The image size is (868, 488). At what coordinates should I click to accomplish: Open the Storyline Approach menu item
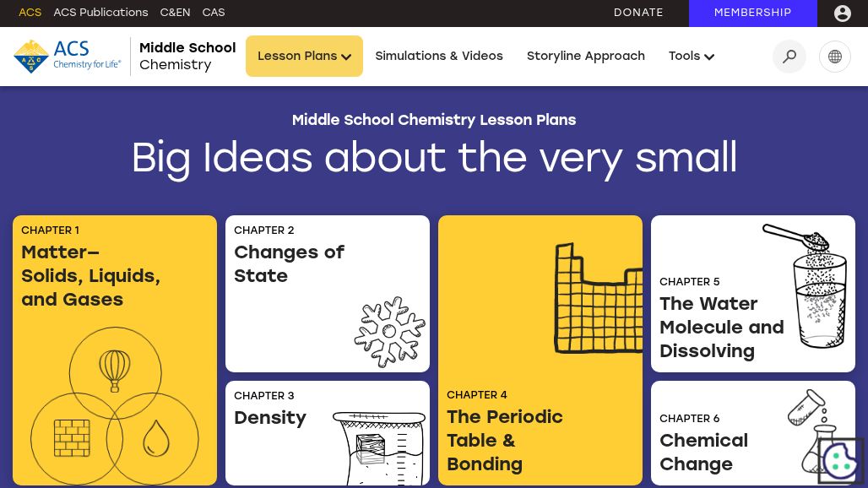point(586,57)
